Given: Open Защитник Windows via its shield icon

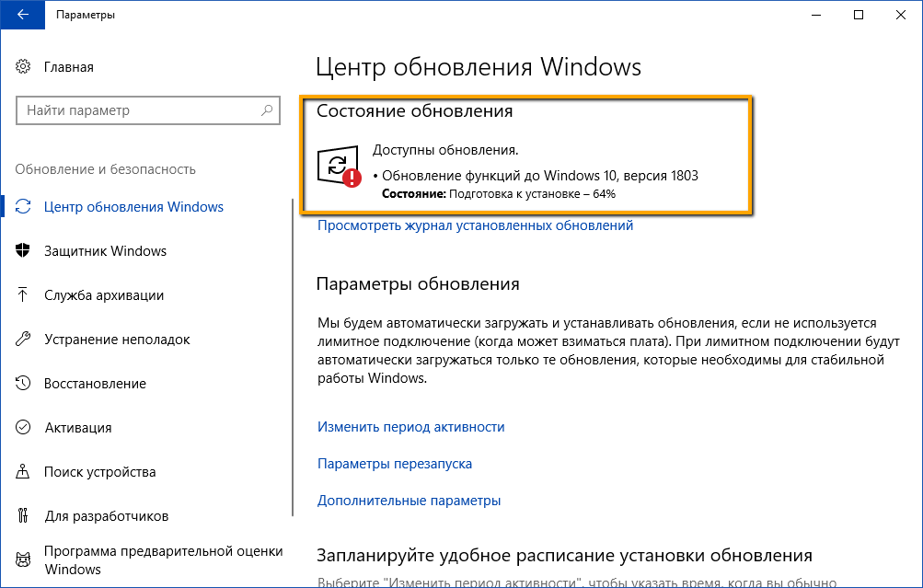Looking at the screenshot, I should tap(24, 250).
